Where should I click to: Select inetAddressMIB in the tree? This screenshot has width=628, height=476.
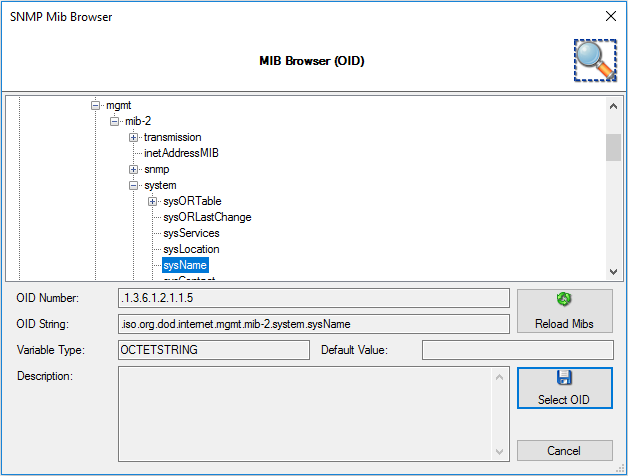click(x=181, y=153)
